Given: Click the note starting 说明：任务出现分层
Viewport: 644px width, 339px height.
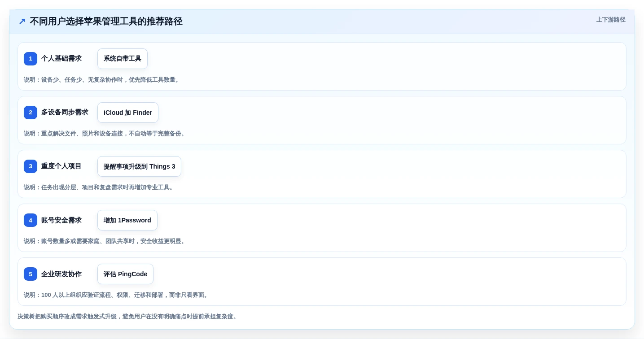Looking at the screenshot, I should (99, 187).
